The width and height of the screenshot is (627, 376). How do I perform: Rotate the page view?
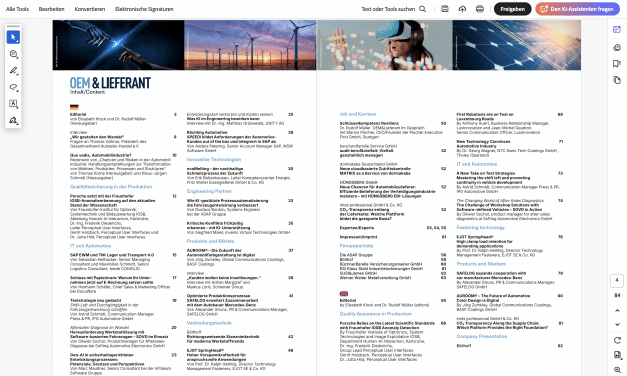[x=617, y=340]
